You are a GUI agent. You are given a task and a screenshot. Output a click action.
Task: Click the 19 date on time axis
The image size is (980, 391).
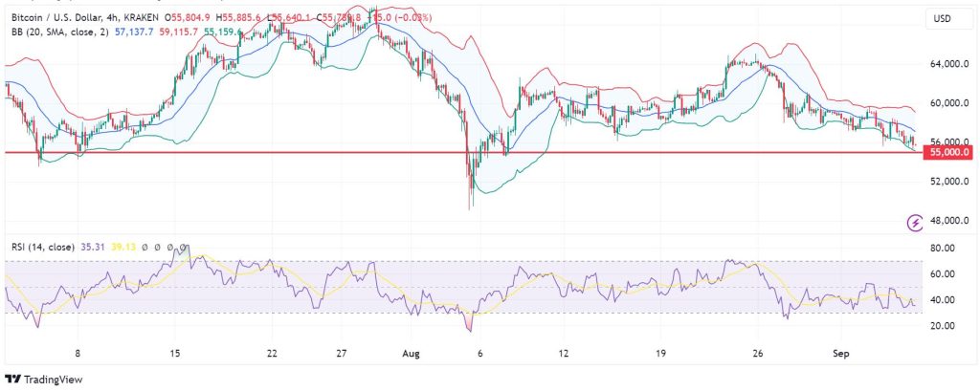click(x=661, y=353)
